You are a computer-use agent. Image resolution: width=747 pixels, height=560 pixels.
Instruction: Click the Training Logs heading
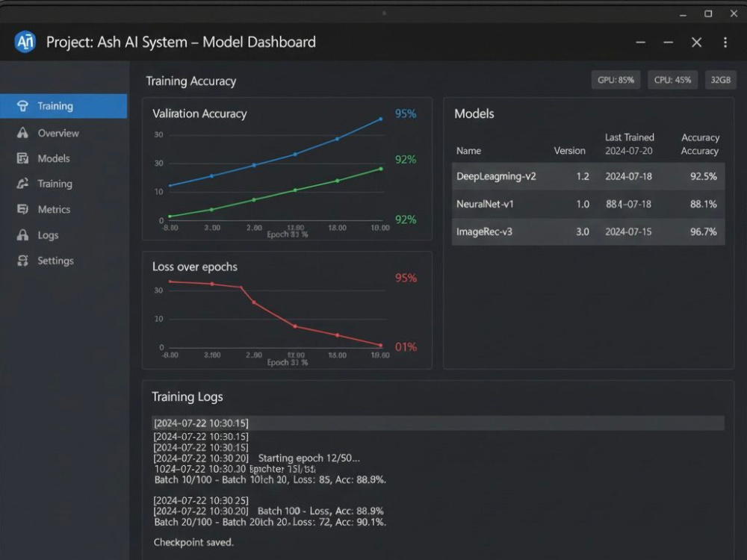click(187, 397)
